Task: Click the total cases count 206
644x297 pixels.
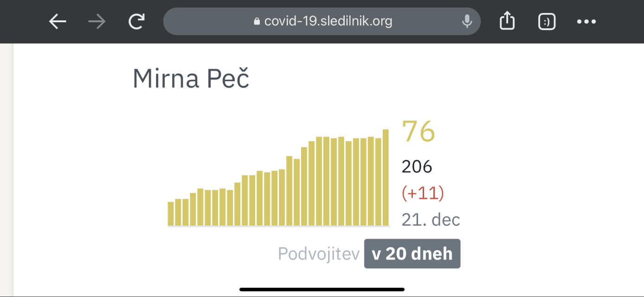Action: click(417, 166)
